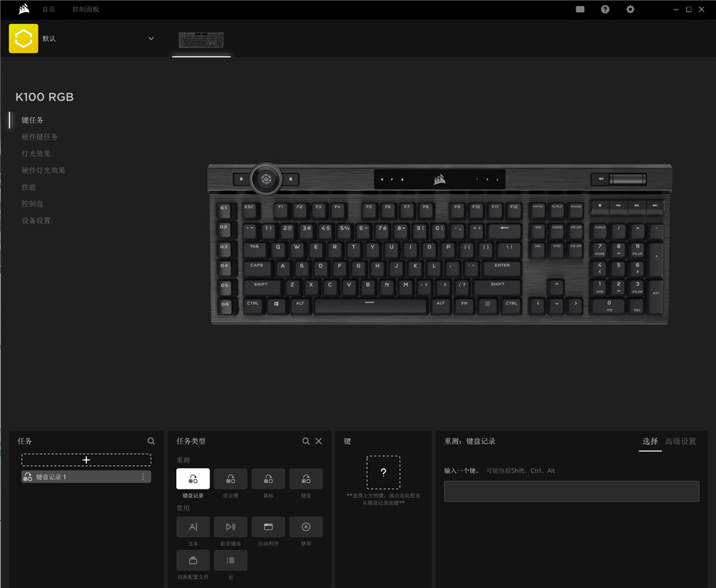
Task: Select the volume roller on the keyboard
Action: tap(628, 179)
